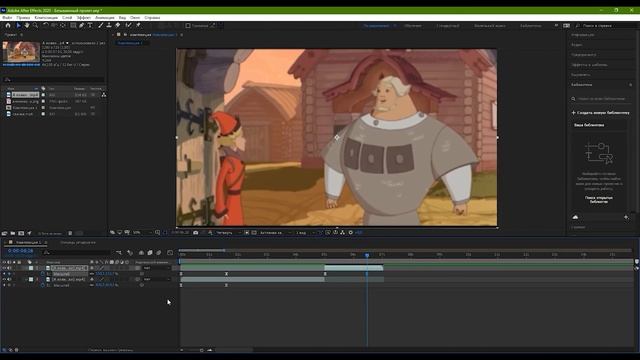The image size is (640, 360).
Task: Open the Предпросмотр panel header
Action: click(x=584, y=55)
